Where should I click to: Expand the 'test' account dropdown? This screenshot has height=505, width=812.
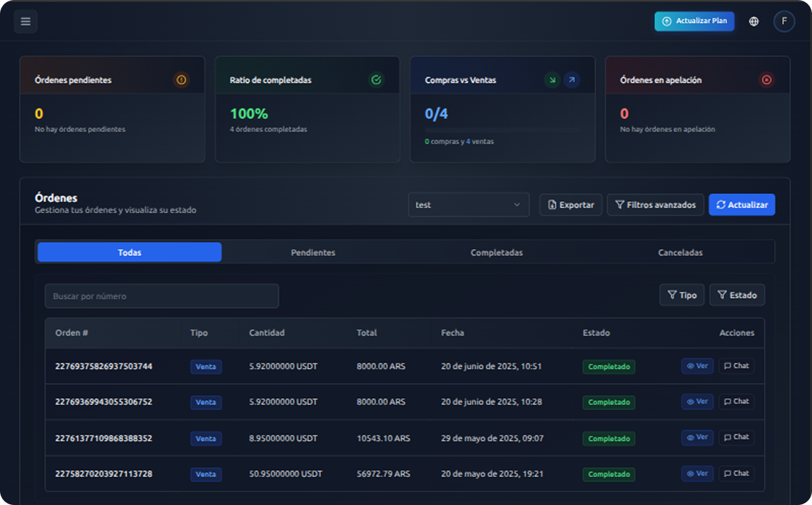point(468,205)
